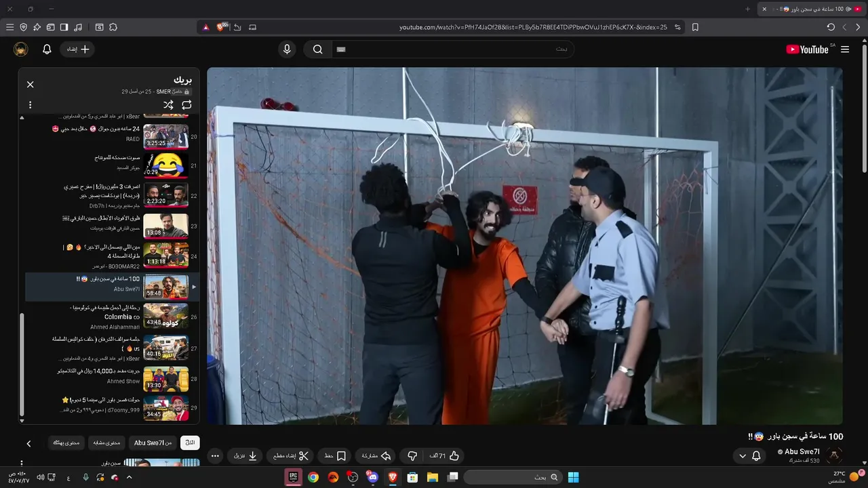This screenshot has height=488, width=868.
Task: Close the playlist panel
Action: pos(30,85)
